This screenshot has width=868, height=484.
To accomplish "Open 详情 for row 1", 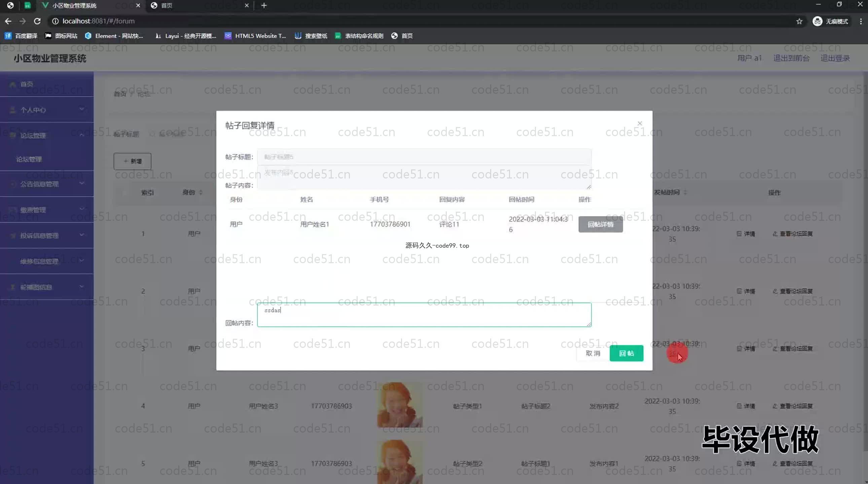I will [x=746, y=234].
